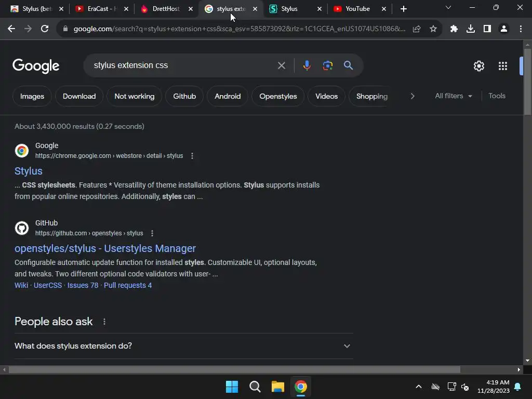Select the Openstyles filter chip
The width and height of the screenshot is (532, 399).
278,96
